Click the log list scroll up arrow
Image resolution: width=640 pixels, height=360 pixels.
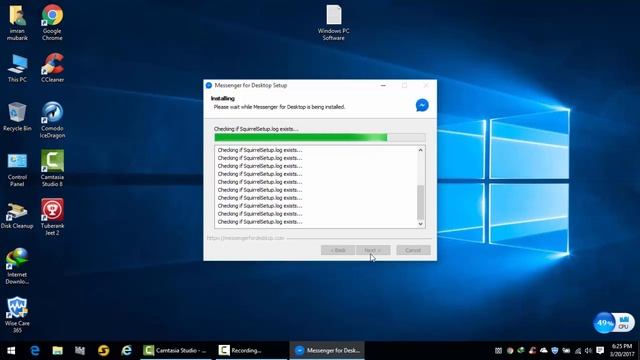tap(420, 150)
